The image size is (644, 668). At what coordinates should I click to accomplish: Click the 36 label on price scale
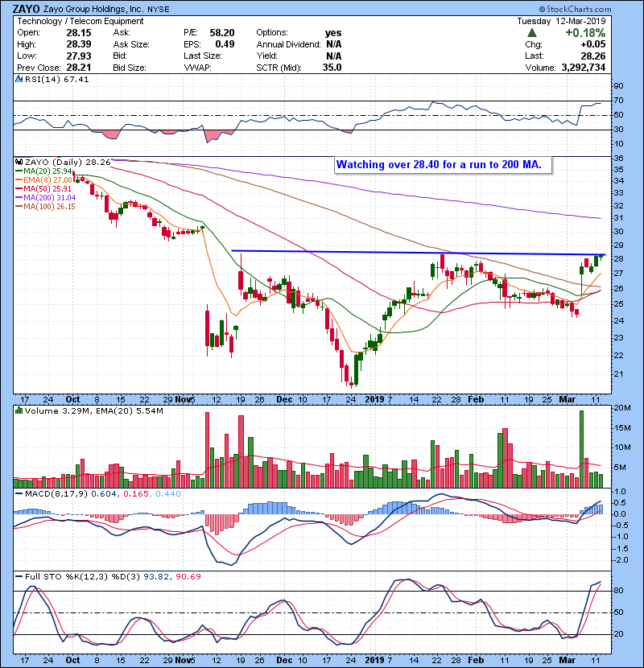tap(618, 158)
